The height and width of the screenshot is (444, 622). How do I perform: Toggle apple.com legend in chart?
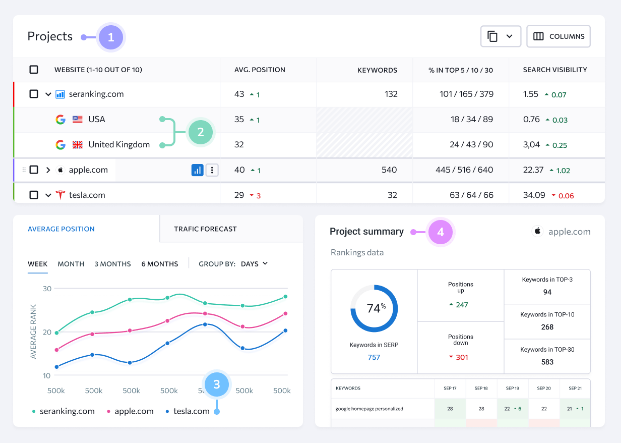(x=130, y=411)
